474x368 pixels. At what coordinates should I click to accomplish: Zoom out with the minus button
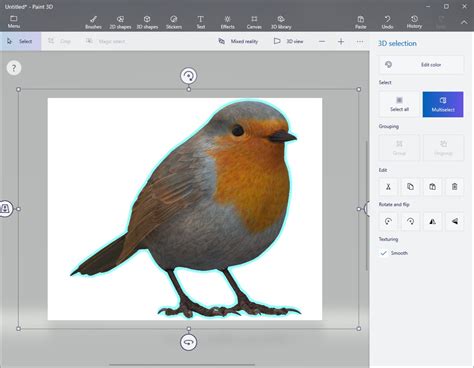(322, 42)
